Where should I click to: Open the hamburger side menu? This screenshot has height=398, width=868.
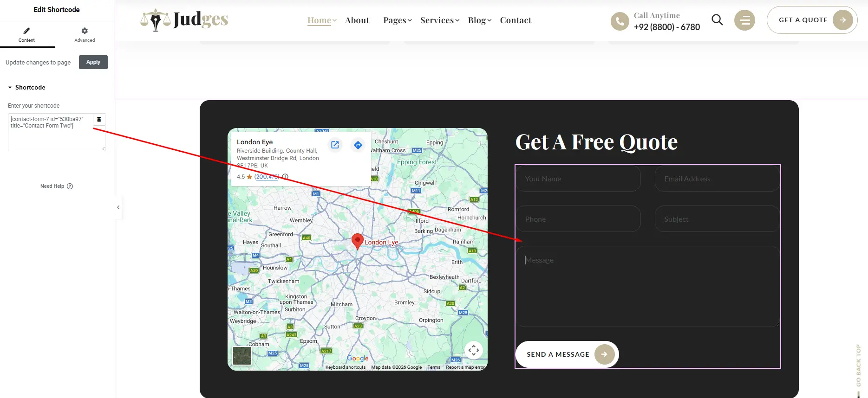pyautogui.click(x=744, y=20)
